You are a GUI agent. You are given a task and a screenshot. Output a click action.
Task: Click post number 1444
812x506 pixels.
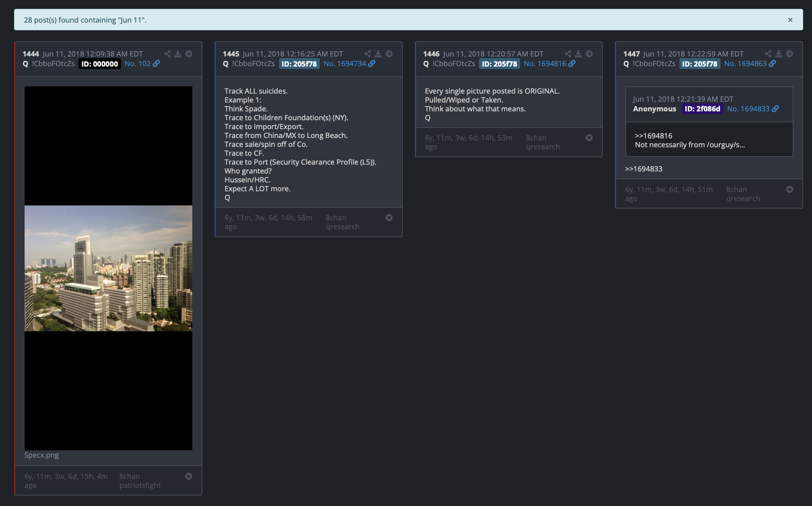[31, 54]
